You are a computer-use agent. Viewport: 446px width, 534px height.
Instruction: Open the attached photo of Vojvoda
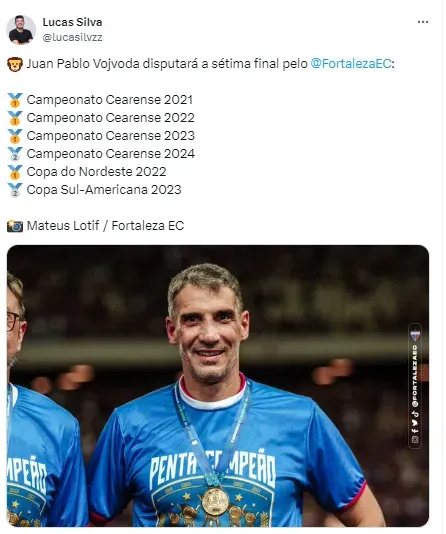coord(218,386)
